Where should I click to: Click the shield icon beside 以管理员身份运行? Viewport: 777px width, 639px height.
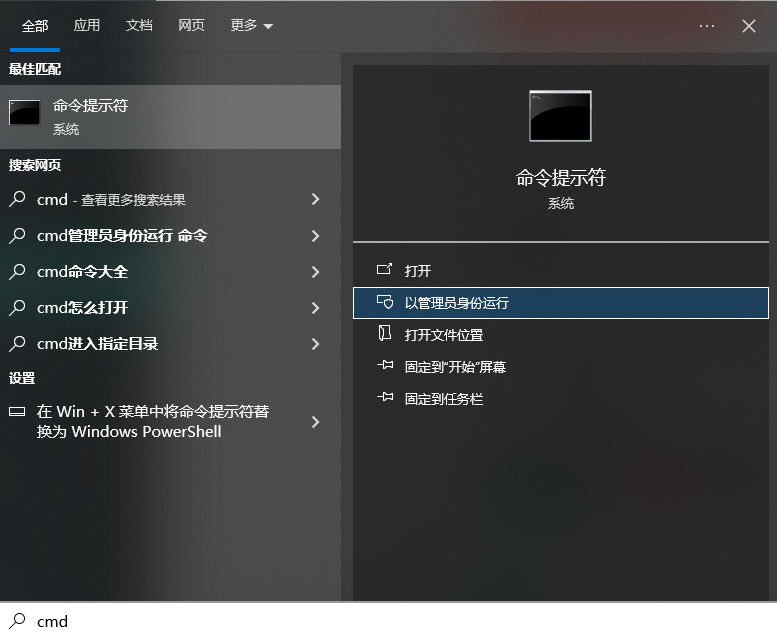click(x=385, y=302)
